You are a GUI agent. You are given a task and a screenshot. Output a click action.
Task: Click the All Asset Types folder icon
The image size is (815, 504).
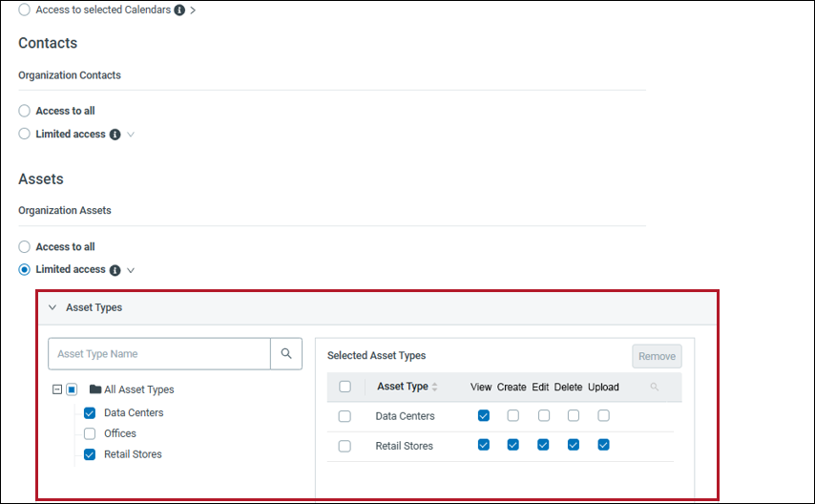(x=94, y=389)
